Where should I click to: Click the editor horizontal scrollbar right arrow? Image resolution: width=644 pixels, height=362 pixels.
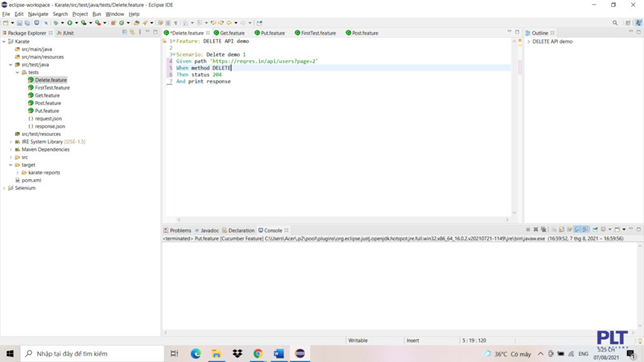click(x=507, y=219)
